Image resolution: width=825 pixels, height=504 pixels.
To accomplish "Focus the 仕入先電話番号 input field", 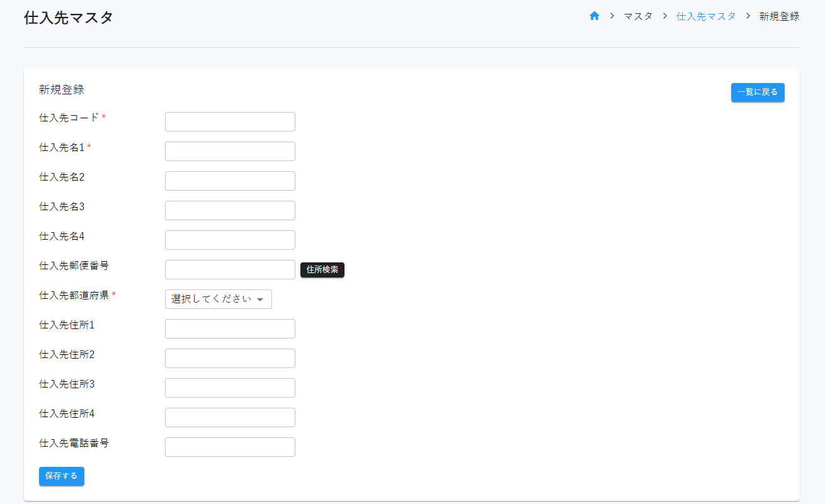I will click(230, 447).
